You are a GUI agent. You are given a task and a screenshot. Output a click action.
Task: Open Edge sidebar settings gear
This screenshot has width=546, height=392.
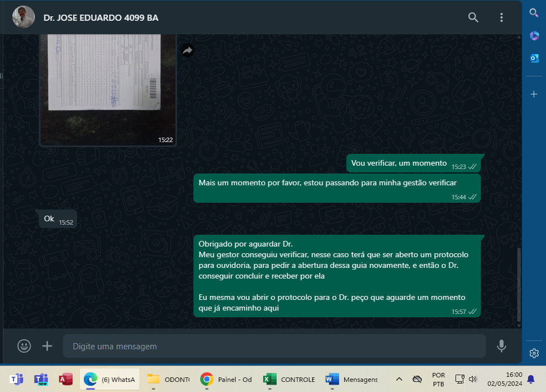point(534,353)
